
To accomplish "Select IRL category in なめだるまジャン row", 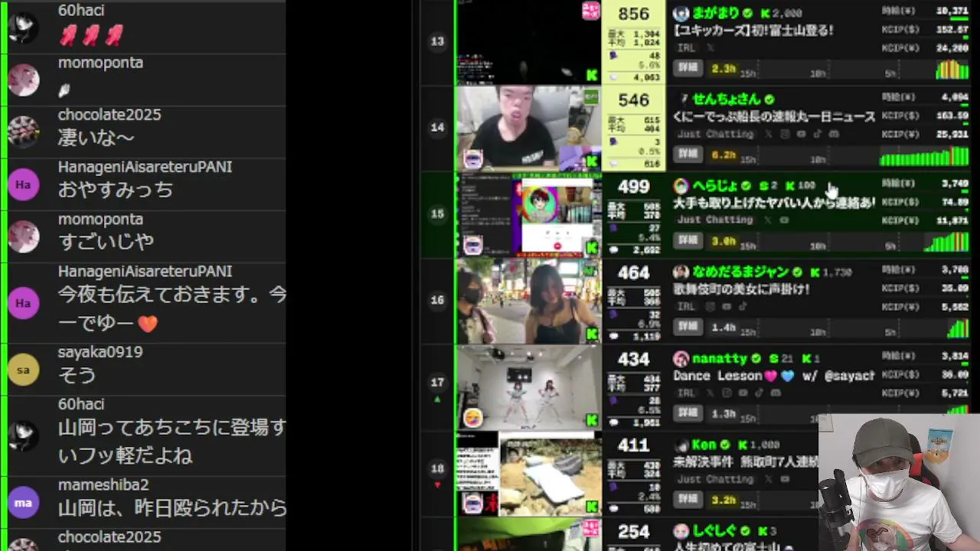I will (686, 306).
